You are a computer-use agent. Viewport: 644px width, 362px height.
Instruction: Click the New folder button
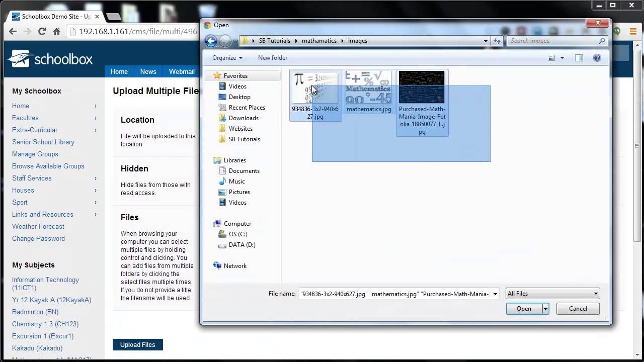pyautogui.click(x=273, y=58)
